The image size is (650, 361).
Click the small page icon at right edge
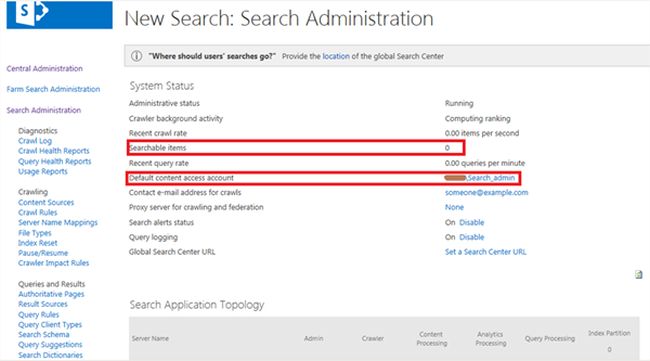(639, 274)
